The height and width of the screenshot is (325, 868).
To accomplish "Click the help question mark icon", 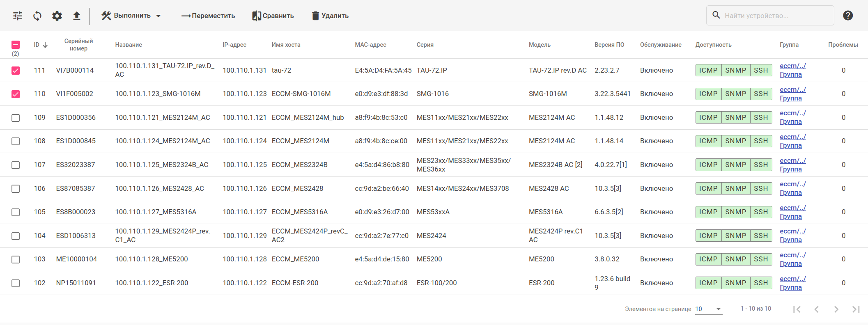I will (847, 16).
